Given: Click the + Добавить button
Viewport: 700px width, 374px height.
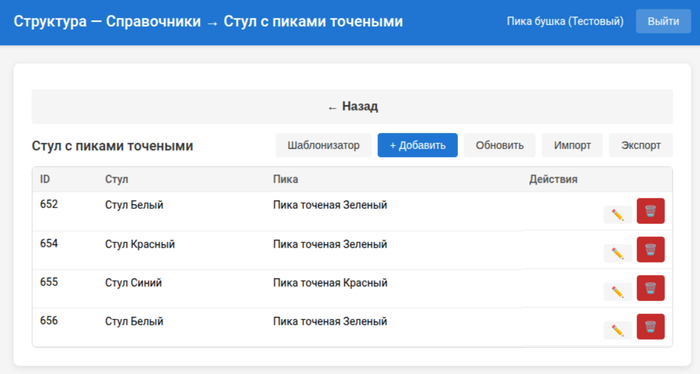Looking at the screenshot, I should point(417,145).
